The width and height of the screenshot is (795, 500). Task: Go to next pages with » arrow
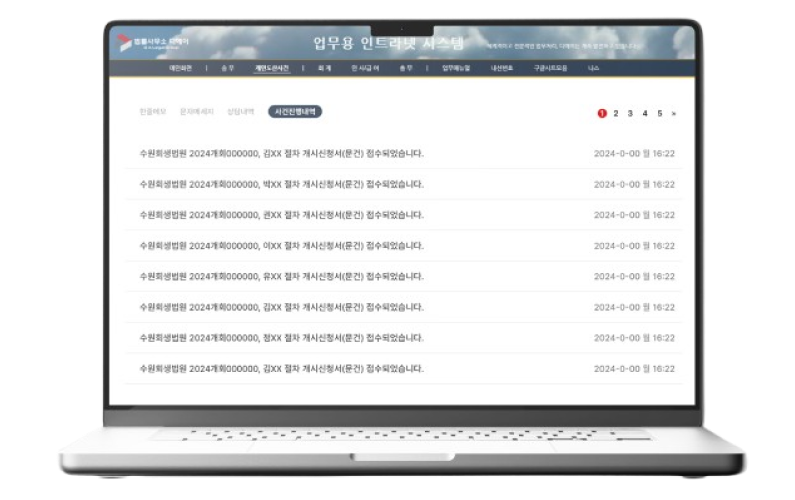pyautogui.click(x=674, y=114)
